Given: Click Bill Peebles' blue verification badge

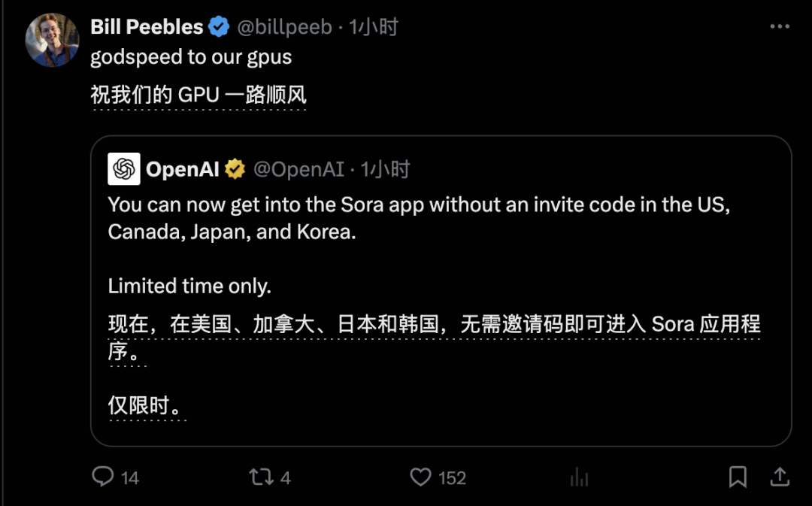Looking at the screenshot, I should coord(218,26).
